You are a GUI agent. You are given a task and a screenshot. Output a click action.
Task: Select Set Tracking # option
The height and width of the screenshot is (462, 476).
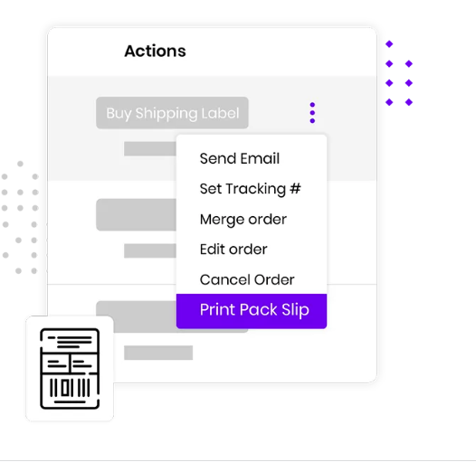click(250, 189)
